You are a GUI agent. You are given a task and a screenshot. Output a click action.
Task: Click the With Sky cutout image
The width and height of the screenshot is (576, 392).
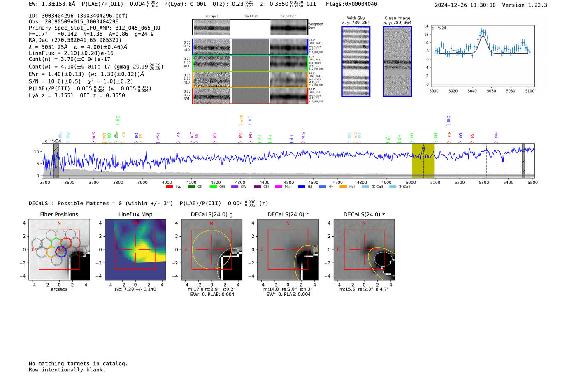tap(356, 61)
